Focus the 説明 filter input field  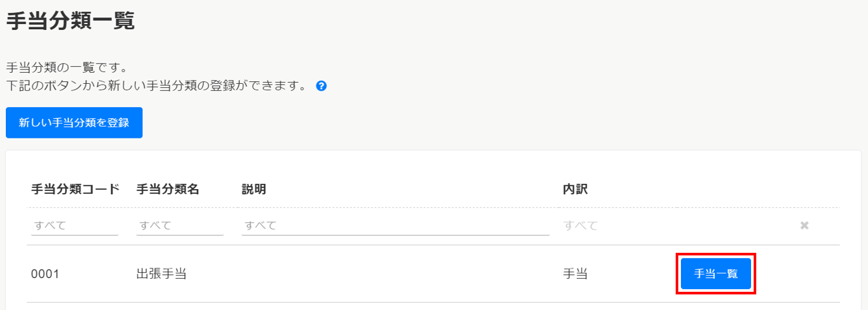click(395, 226)
